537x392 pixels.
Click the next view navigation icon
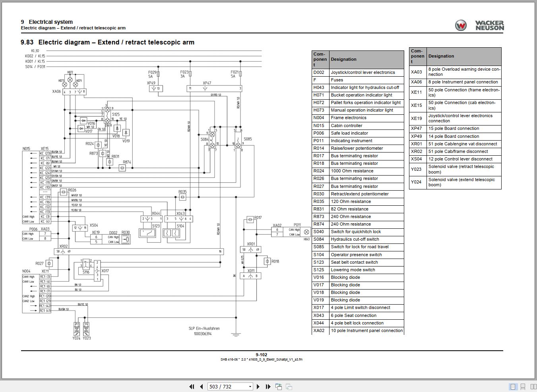pyautogui.click(x=289, y=386)
